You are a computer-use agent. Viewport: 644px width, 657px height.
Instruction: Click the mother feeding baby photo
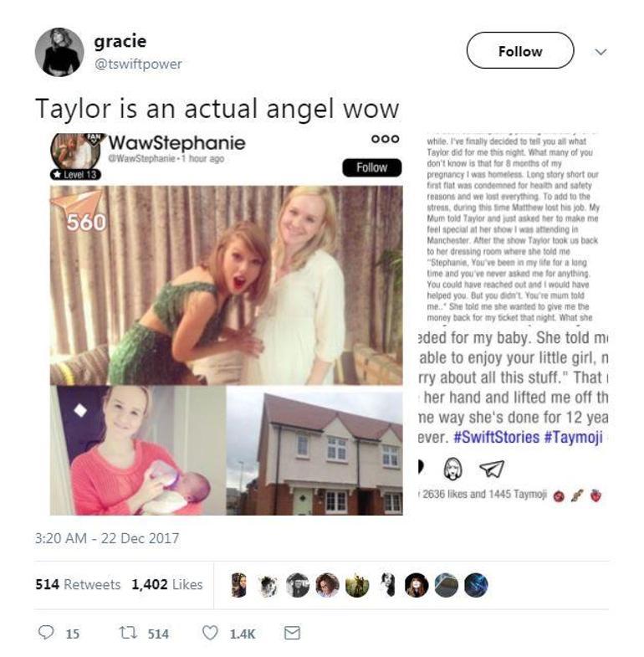tap(138, 451)
